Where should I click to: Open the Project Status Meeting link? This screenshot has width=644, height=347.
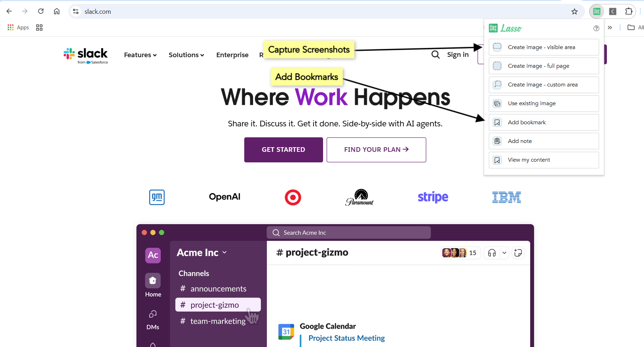point(346,338)
